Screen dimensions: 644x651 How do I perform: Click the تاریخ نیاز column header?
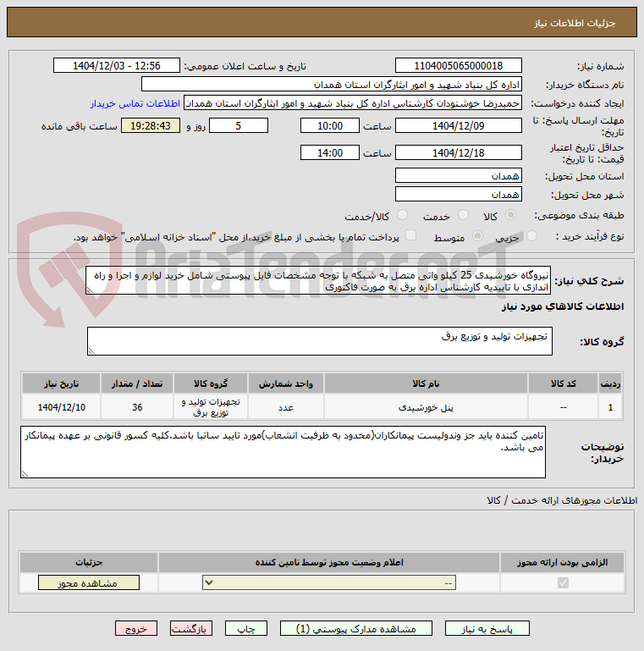[62, 383]
